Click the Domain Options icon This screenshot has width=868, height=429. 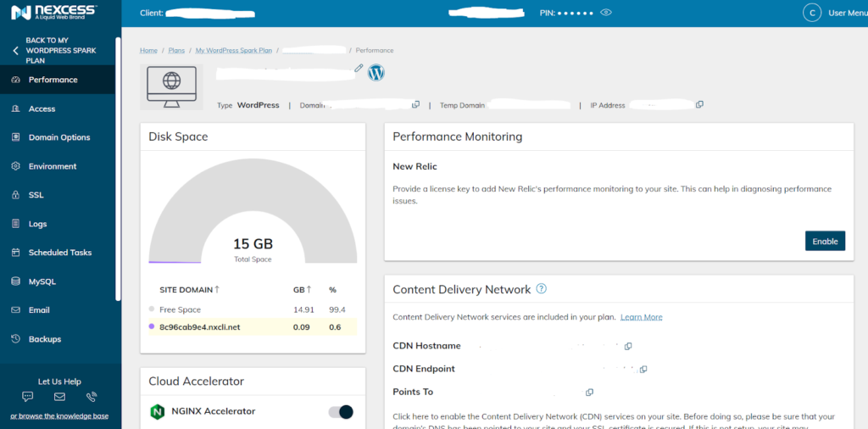click(x=15, y=137)
